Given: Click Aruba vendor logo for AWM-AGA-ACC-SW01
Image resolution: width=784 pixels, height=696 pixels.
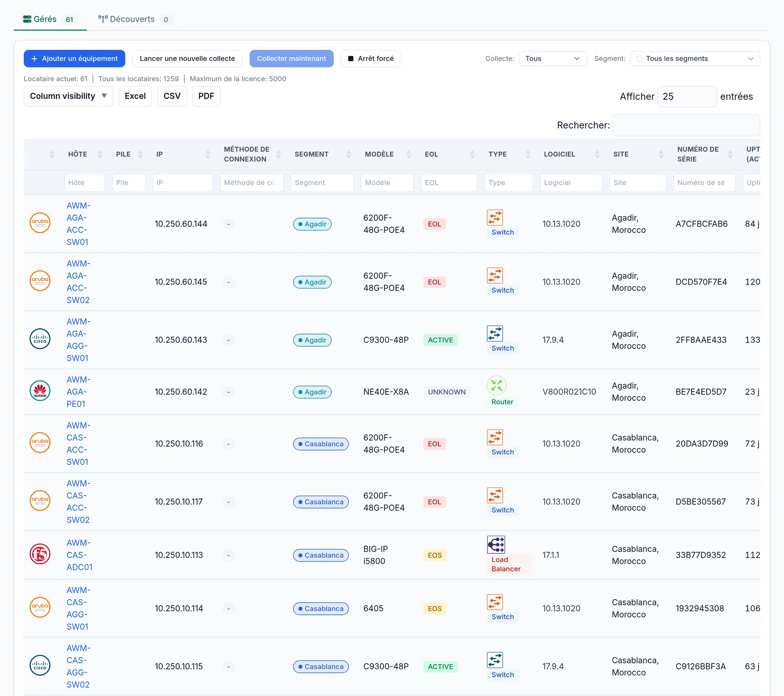Looking at the screenshot, I should tap(40, 223).
